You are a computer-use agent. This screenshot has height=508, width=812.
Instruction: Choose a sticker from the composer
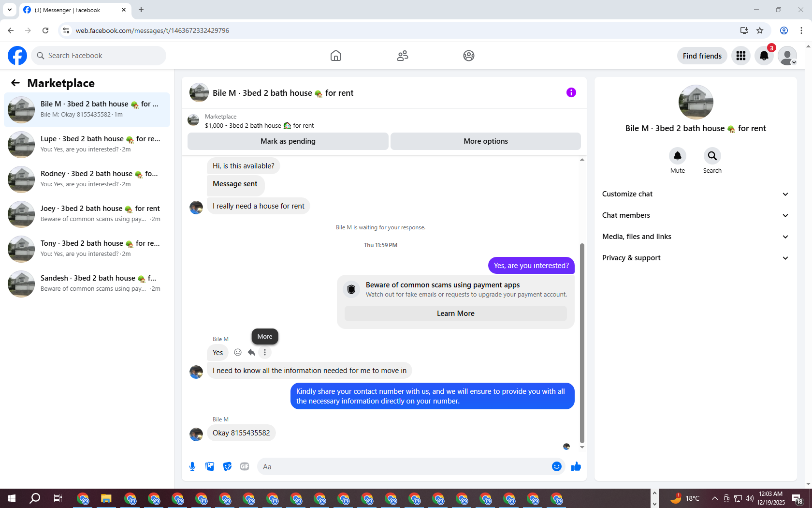pos(227,466)
